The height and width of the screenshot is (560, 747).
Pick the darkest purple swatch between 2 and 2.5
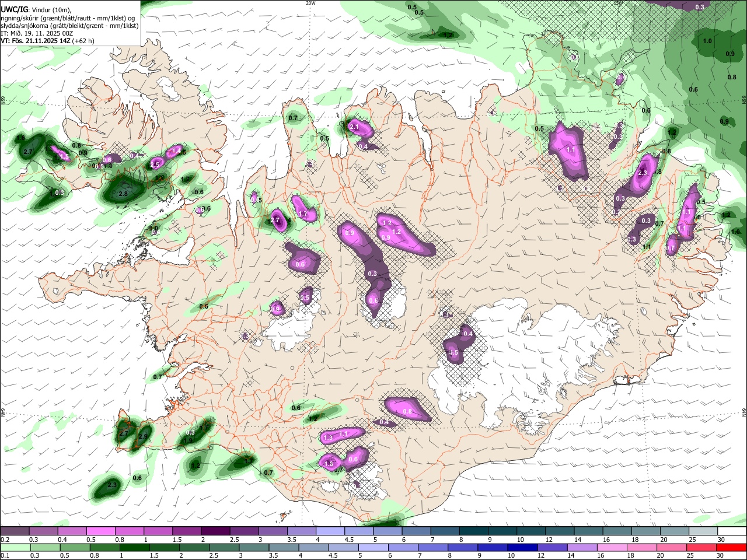point(215,531)
